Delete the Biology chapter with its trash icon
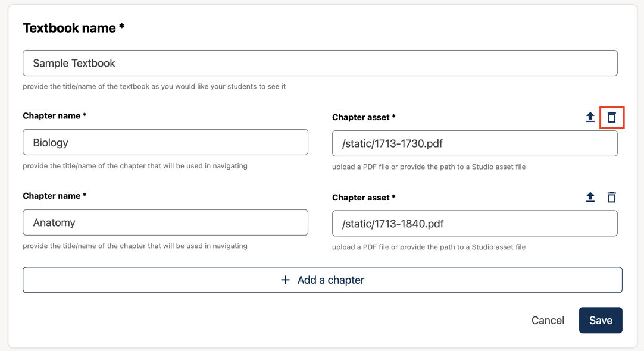This screenshot has height=351, width=644. tap(611, 117)
